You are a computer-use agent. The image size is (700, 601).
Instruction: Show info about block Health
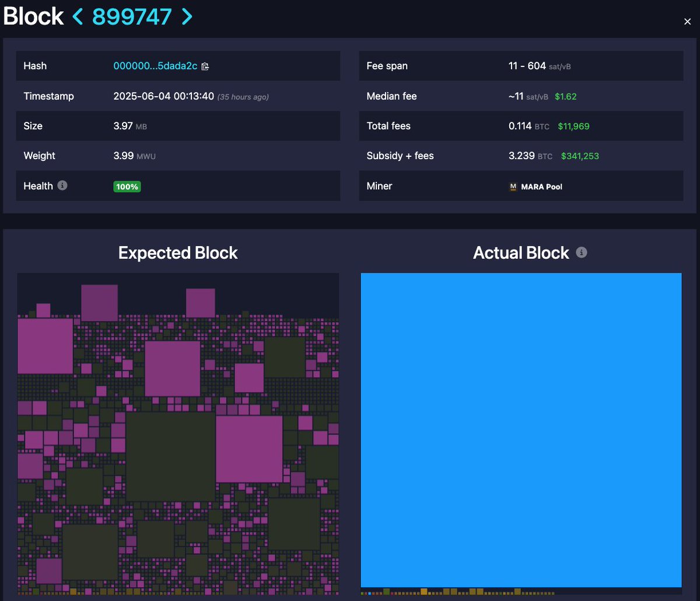62,185
